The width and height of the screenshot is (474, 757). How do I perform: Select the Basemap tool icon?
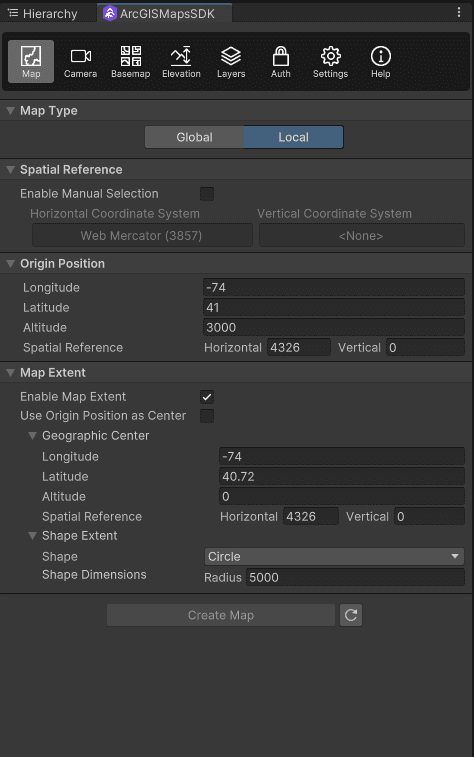coord(130,62)
